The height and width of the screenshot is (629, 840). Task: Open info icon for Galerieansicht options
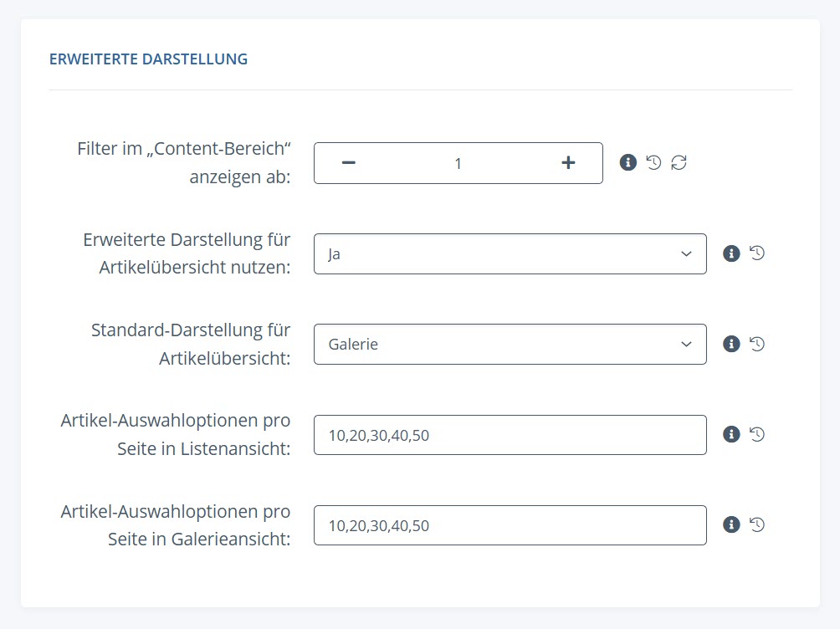pos(731,524)
